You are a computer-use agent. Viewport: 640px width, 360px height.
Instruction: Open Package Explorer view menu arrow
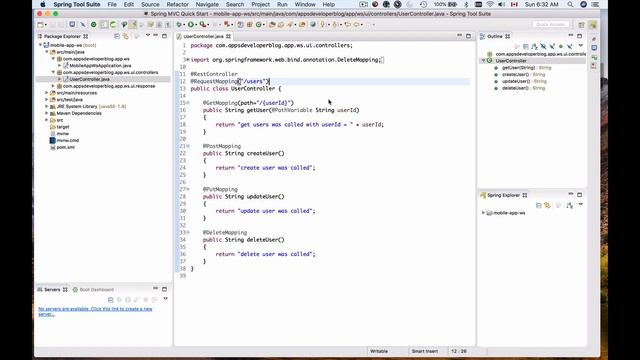(148, 36)
